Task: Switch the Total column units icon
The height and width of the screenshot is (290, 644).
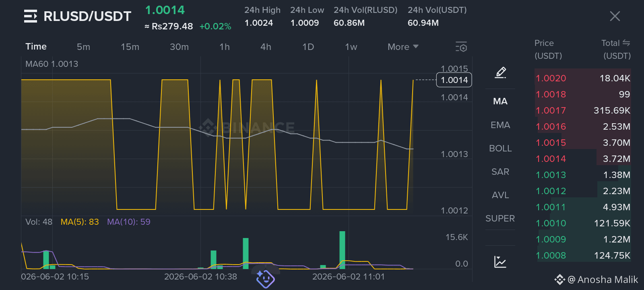Action: 626,43
